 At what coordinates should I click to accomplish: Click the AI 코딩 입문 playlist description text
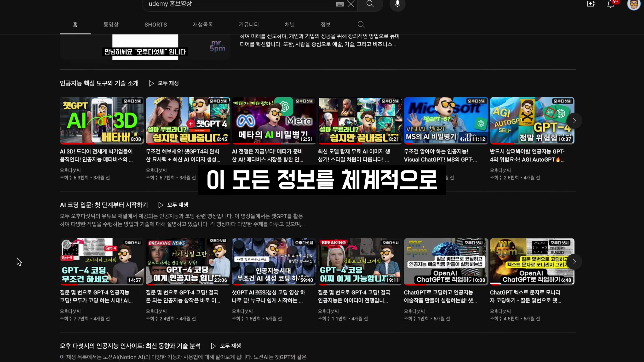(182, 220)
